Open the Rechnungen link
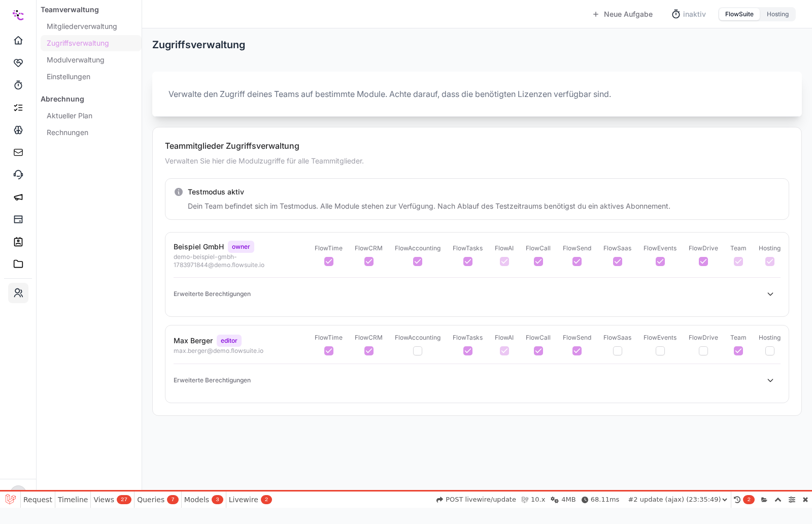812x524 pixels. (67, 133)
